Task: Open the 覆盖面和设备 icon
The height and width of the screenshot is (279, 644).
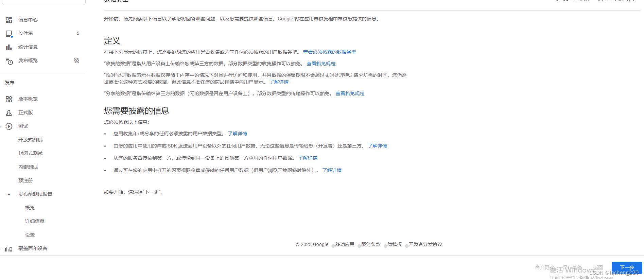Action: tap(9, 249)
